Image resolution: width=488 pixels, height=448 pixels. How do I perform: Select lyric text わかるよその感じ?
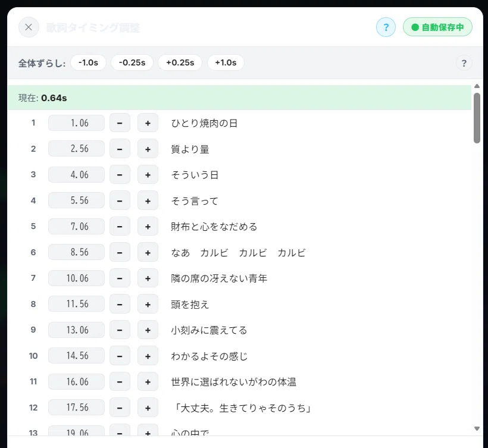point(209,356)
